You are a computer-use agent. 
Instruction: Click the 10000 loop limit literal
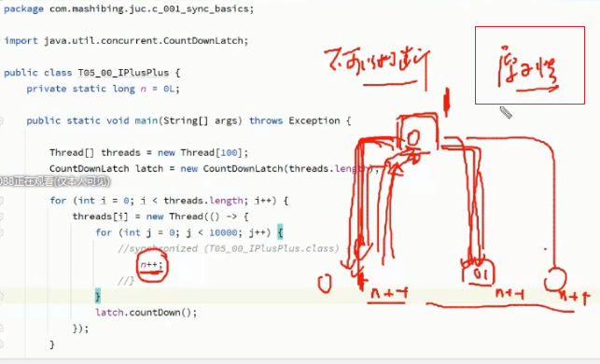tap(223, 232)
